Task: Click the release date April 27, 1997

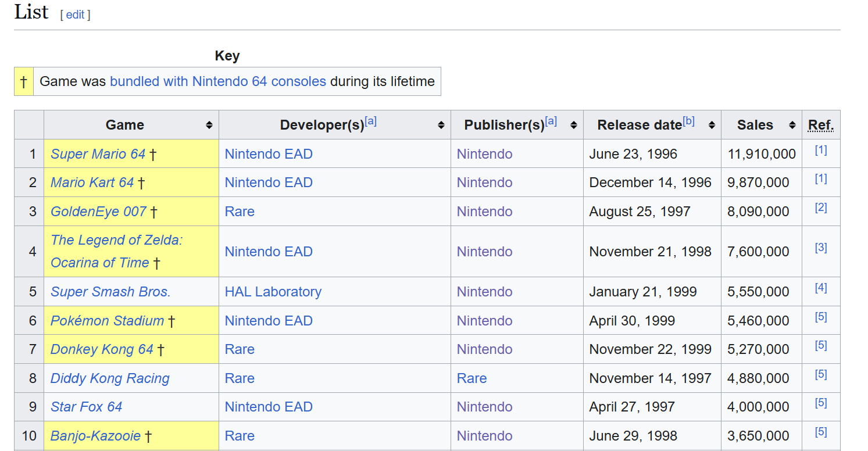Action: 632,407
